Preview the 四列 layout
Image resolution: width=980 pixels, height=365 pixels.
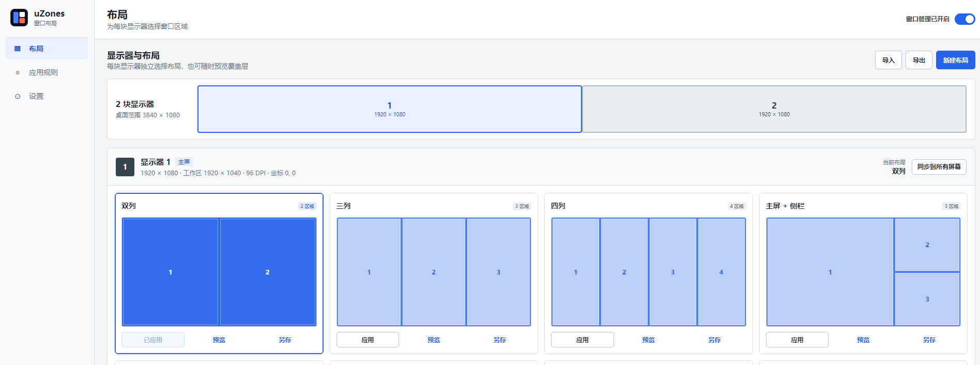648,340
